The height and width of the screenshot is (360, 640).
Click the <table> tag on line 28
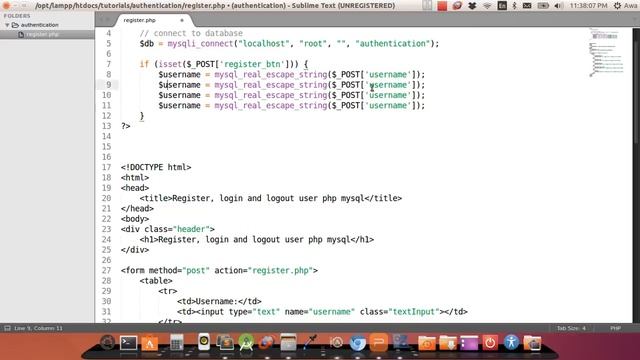tap(156, 281)
